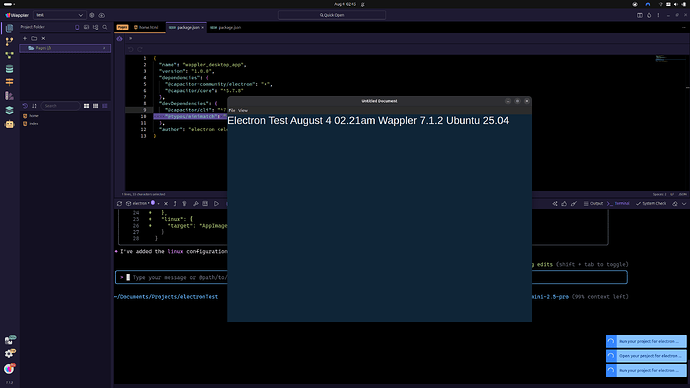Open the Git source control panel icon
This screenshot has width=690, height=388.
pyautogui.click(x=9, y=42)
